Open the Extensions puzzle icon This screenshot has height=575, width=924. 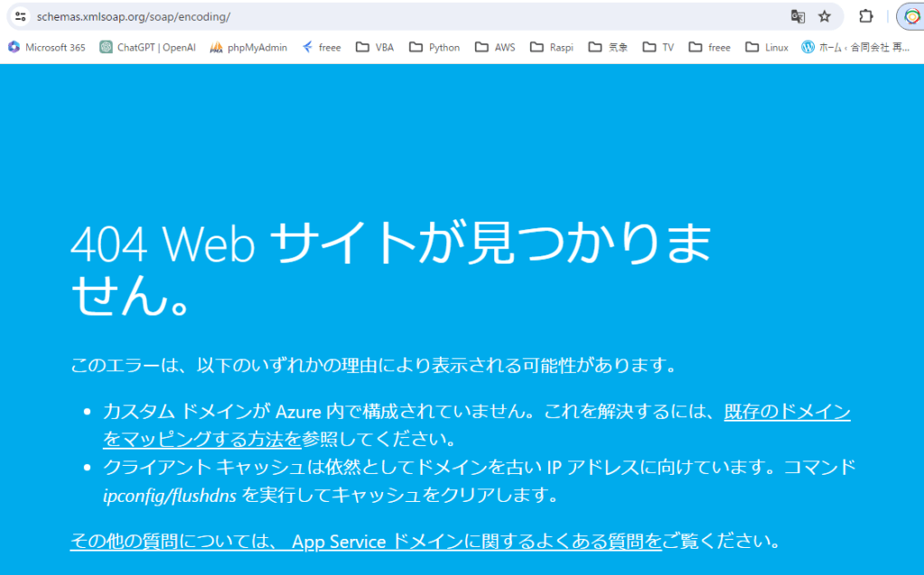tap(865, 16)
